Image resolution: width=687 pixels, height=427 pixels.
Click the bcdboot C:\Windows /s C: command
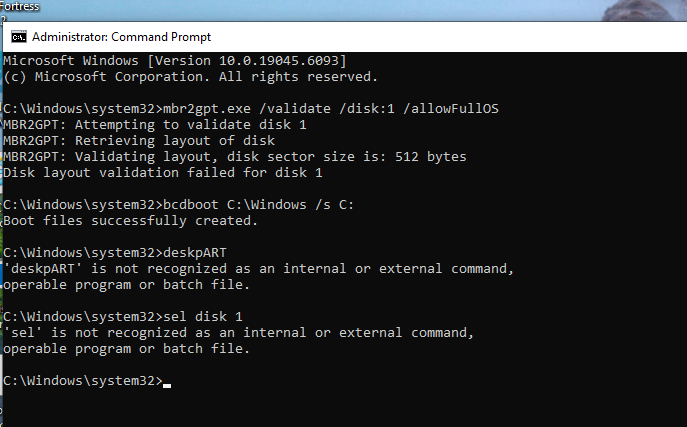tap(258, 205)
